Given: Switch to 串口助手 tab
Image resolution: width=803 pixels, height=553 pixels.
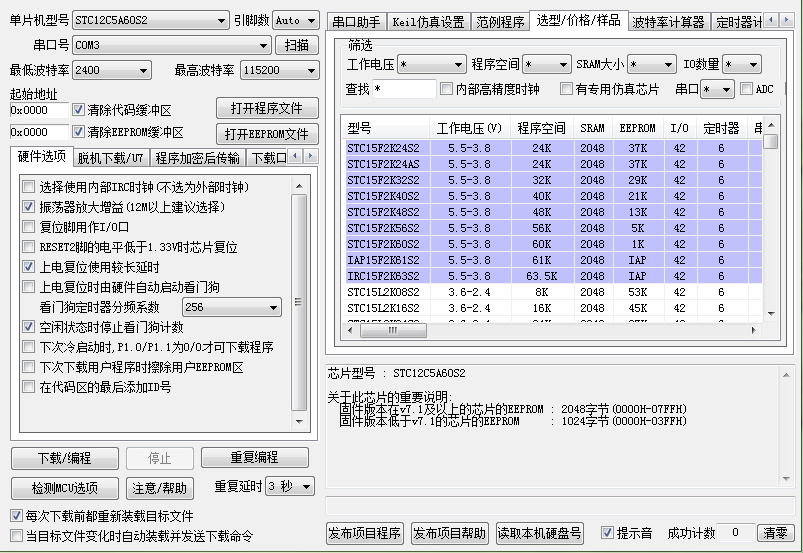Looking at the screenshot, I should click(356, 22).
